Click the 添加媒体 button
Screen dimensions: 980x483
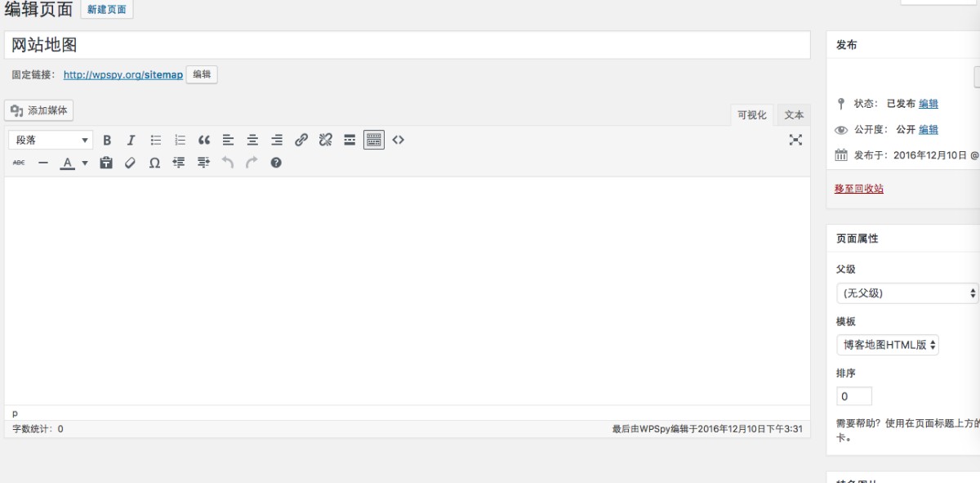38,110
